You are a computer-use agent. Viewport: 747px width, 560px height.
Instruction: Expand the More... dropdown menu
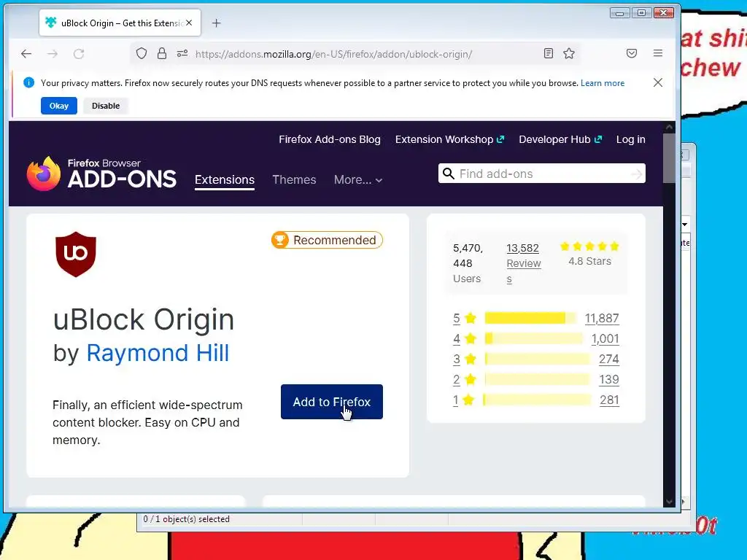(x=358, y=179)
